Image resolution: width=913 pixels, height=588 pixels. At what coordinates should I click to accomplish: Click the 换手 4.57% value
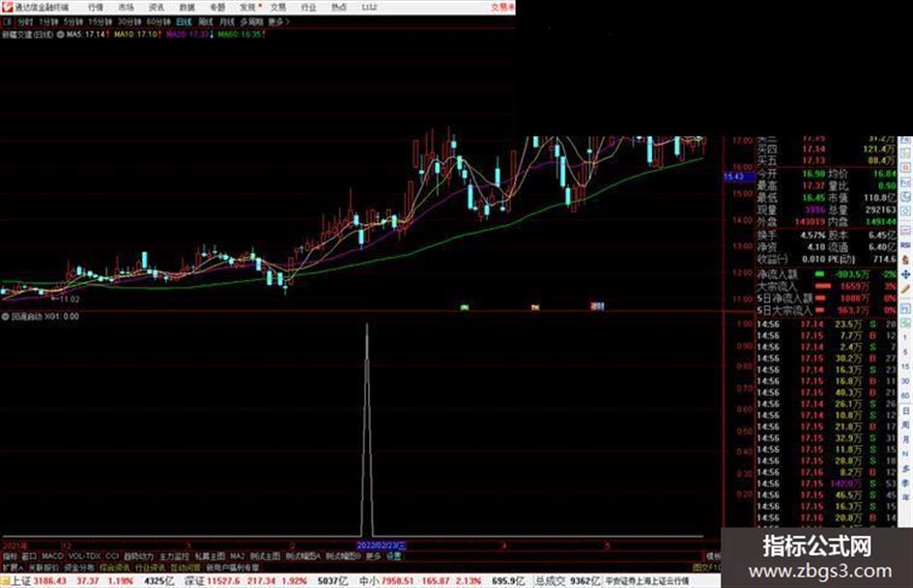click(x=813, y=236)
